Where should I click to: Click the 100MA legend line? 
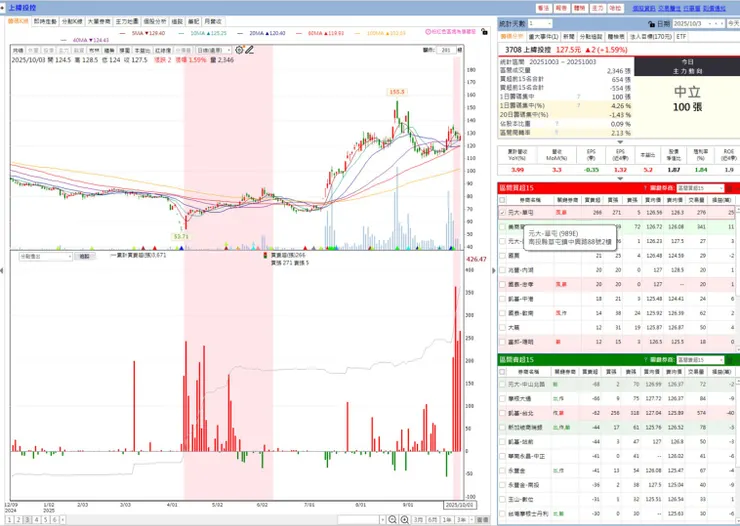[379, 33]
